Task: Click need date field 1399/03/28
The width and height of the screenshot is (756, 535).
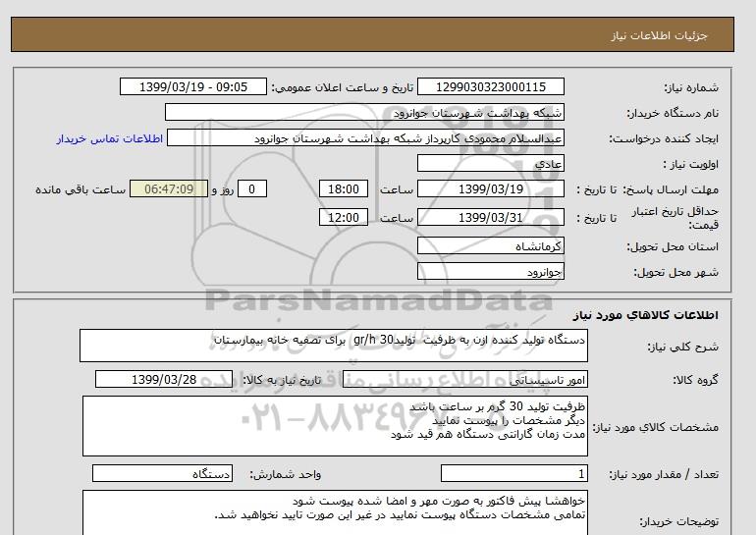Action: click(163, 379)
